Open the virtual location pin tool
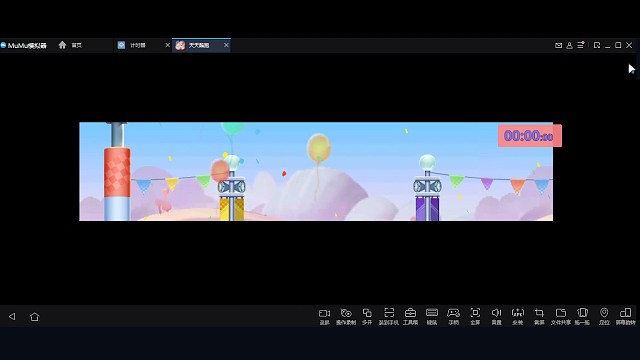Viewport: 640px width, 360px height. (604, 316)
